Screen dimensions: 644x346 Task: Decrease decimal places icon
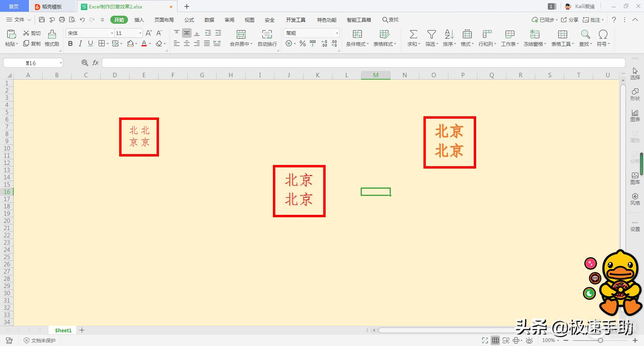334,43
